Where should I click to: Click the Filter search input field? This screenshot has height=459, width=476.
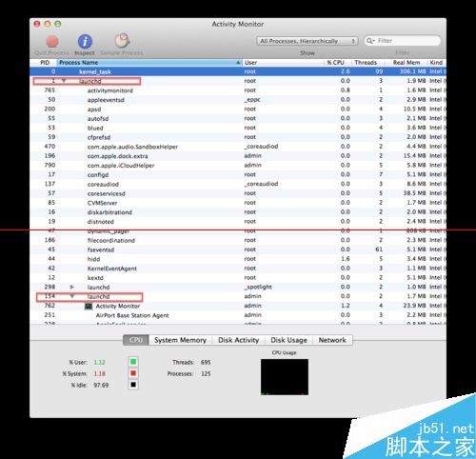tap(403, 41)
